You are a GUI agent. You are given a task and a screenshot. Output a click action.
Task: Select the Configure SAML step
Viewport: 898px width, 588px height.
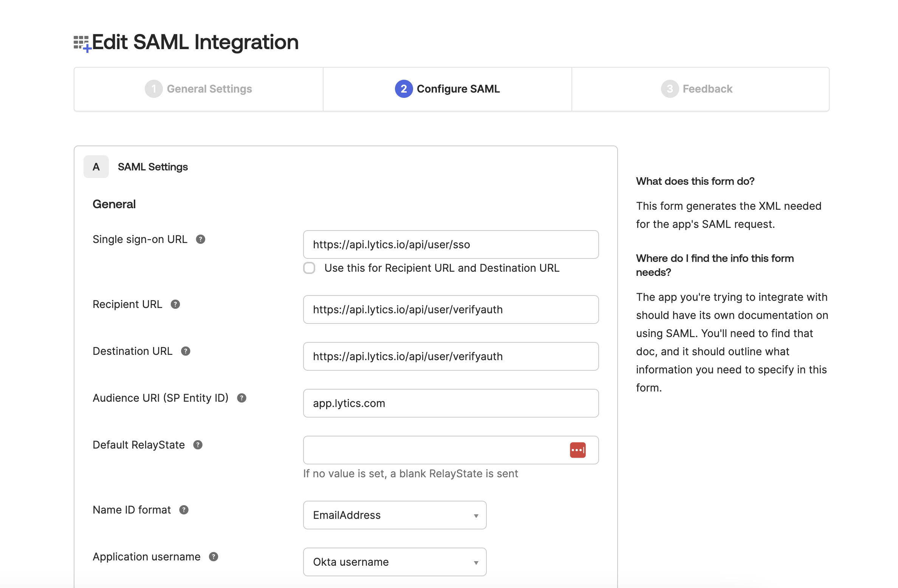click(447, 89)
